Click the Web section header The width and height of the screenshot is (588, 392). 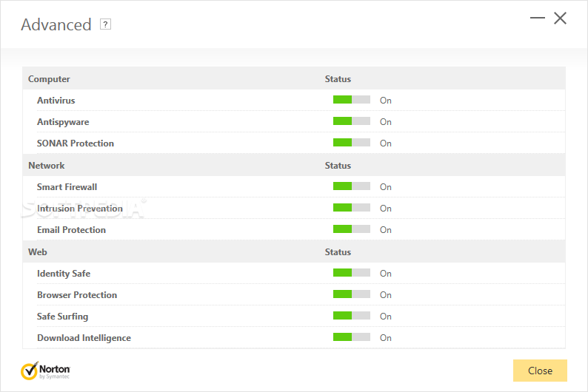click(38, 252)
